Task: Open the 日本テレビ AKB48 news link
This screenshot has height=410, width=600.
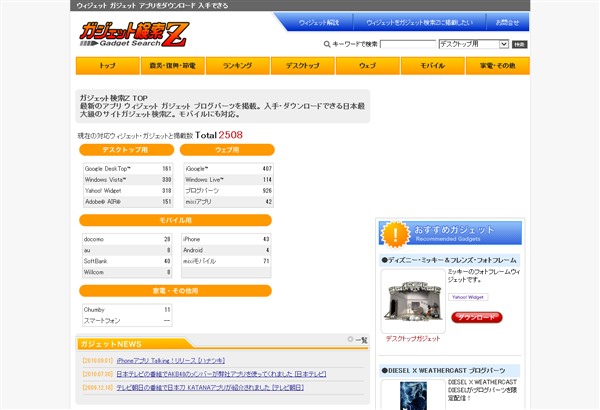Action: [x=221, y=374]
